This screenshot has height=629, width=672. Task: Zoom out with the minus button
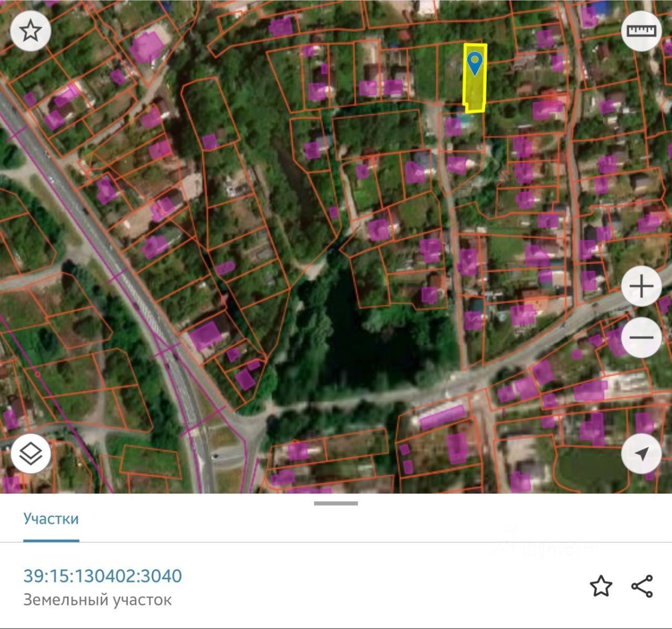pos(642,337)
